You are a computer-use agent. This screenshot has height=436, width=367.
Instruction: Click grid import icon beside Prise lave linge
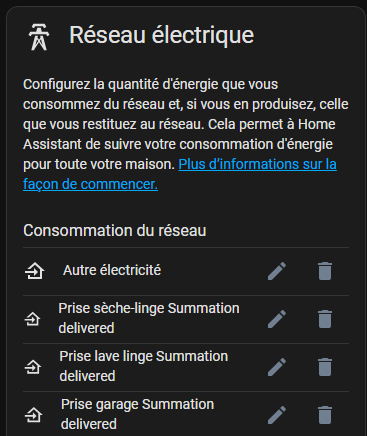point(33,367)
